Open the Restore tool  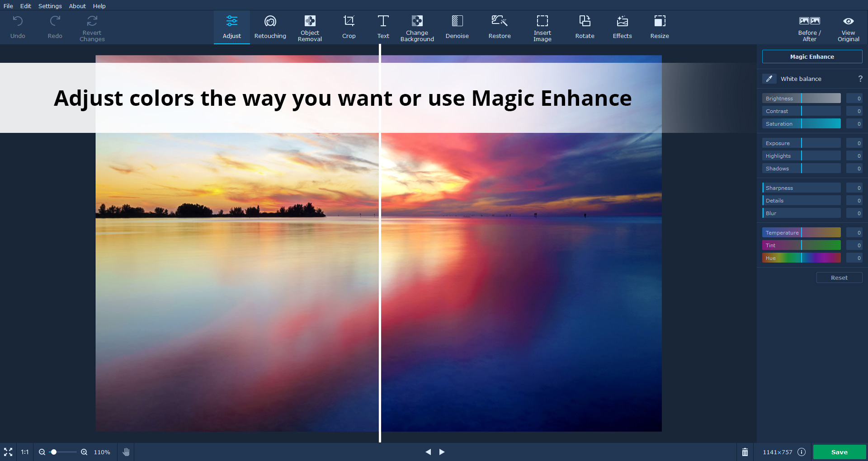[500, 27]
